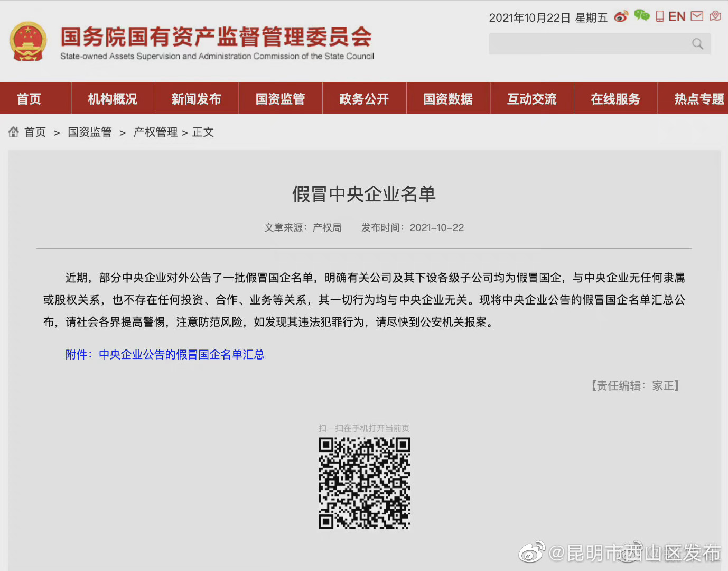
Task: Switch to mobile version via phone icon
Action: tap(659, 16)
